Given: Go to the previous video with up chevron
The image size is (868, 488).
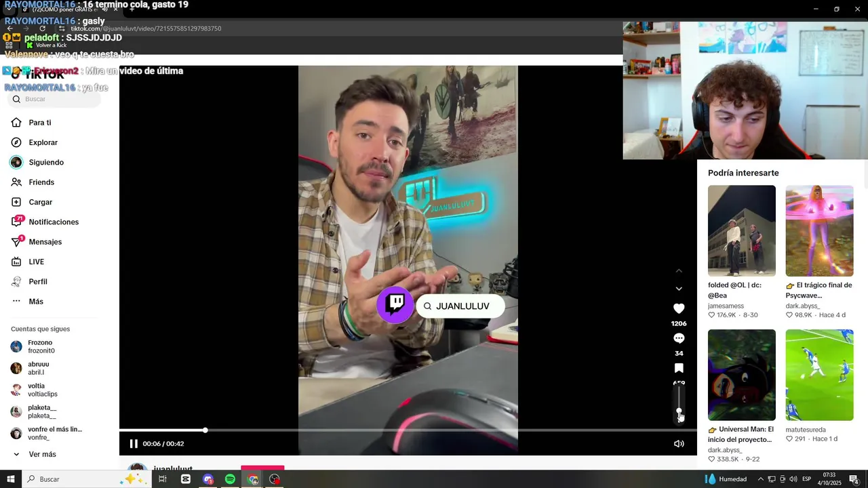Looking at the screenshot, I should (x=679, y=270).
